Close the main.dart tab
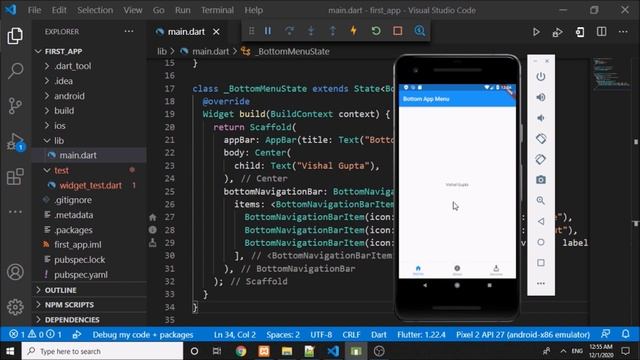 coord(216,32)
